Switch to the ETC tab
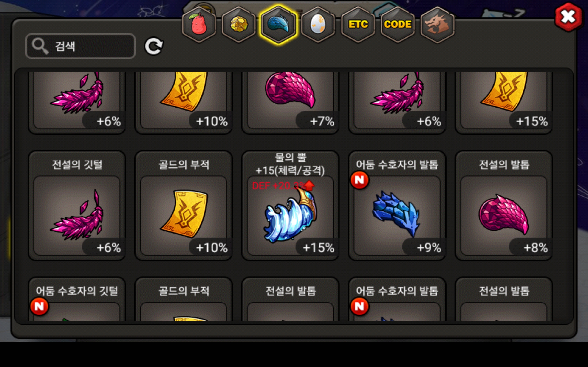Screen dimensions: 588x367 tap(358, 24)
